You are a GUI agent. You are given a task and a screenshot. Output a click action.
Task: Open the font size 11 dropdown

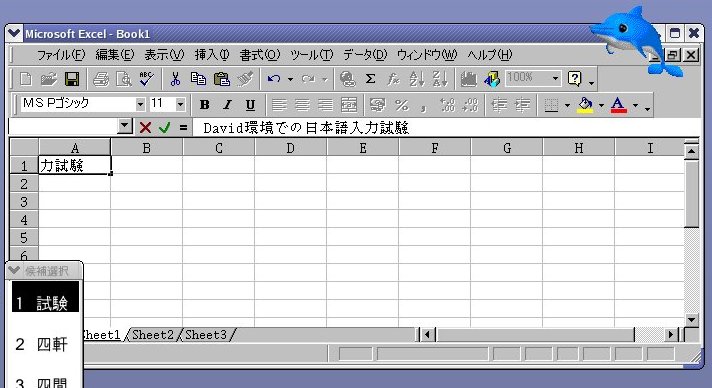click(x=180, y=104)
